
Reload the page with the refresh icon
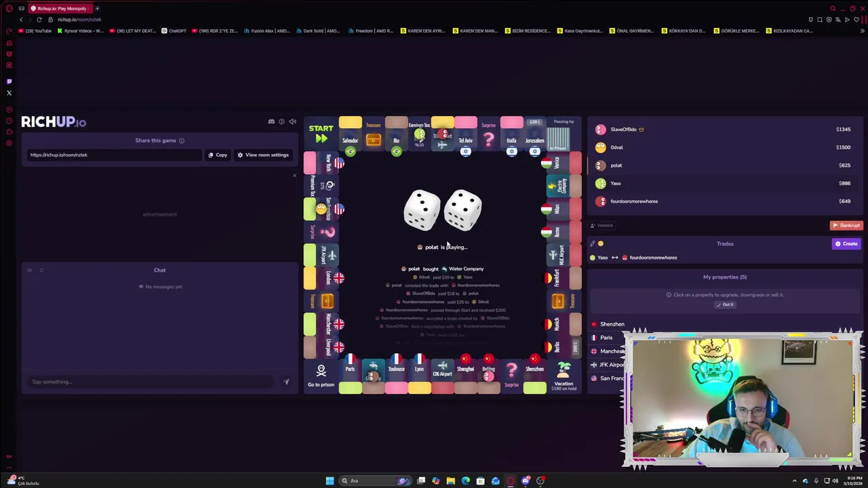click(x=39, y=20)
